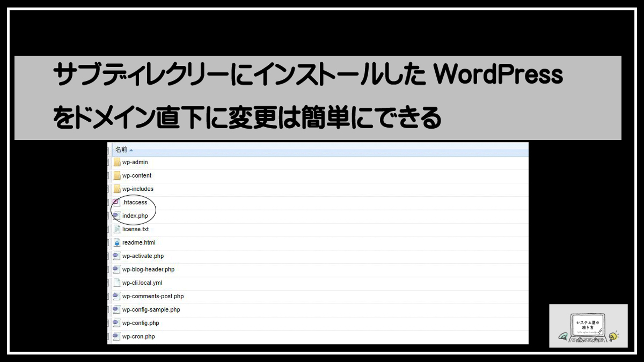Click the wp-blog-header.php file icon
Screen dimensions: 644x362
click(116, 269)
